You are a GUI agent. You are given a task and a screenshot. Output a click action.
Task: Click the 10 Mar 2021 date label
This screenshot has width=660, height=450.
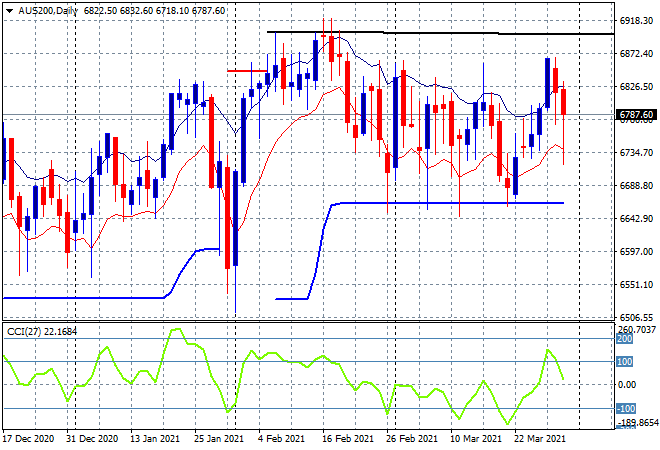point(476,439)
